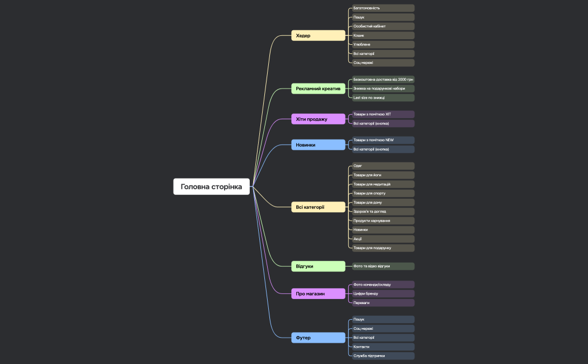Select the "Цифри бренду" subnode
This screenshot has height=364, width=588.
point(383,293)
